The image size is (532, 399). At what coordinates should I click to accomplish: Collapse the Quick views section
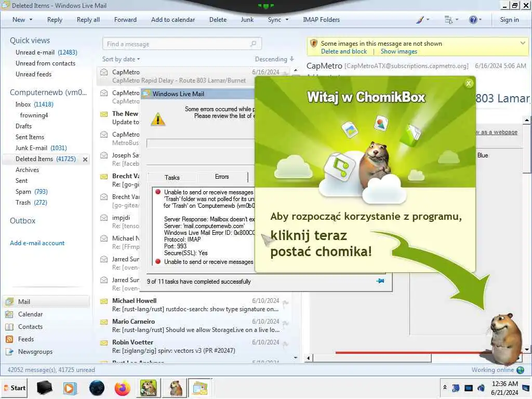pos(30,41)
